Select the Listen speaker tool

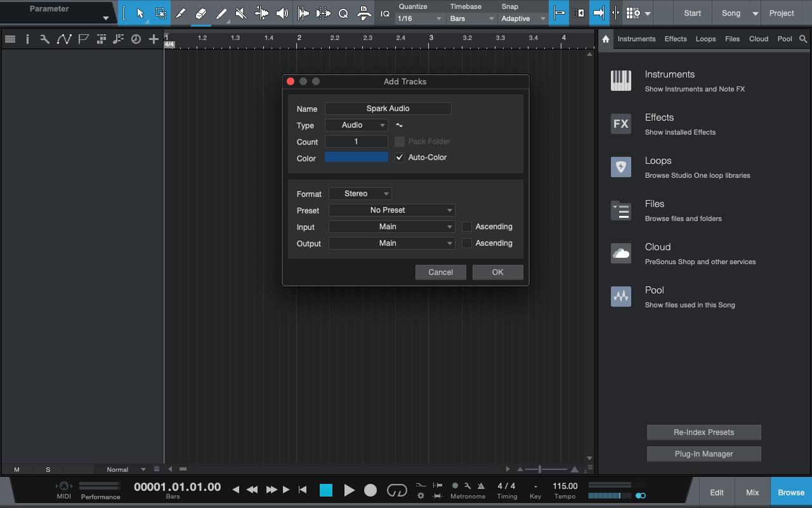[282, 13]
